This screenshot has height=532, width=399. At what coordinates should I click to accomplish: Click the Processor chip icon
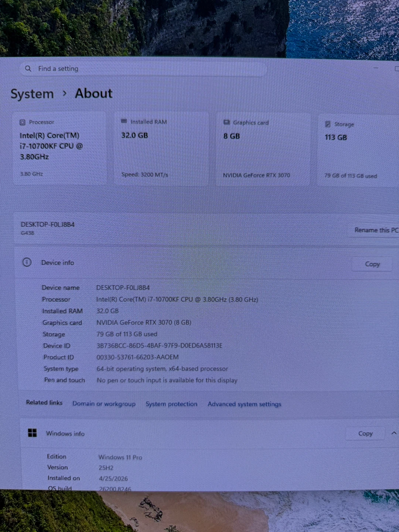23,122
